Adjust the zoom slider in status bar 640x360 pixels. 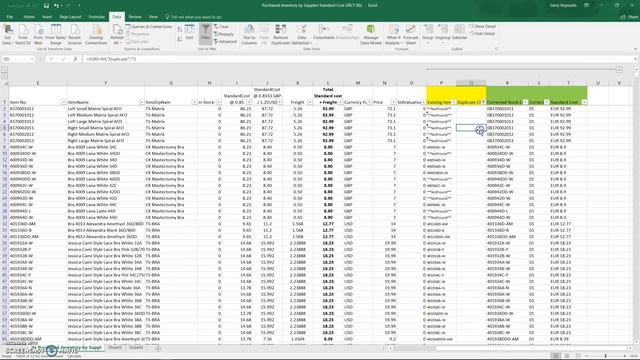click(x=605, y=356)
